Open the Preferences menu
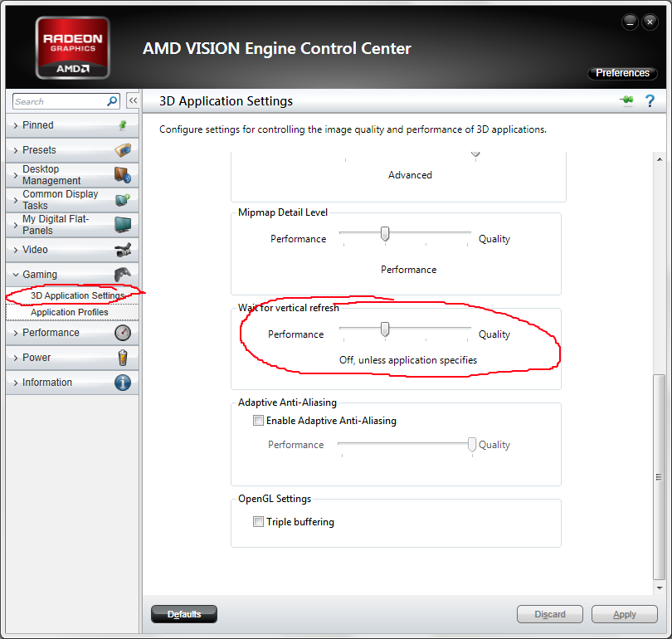Screen dimensions: 672x639 (x=622, y=73)
